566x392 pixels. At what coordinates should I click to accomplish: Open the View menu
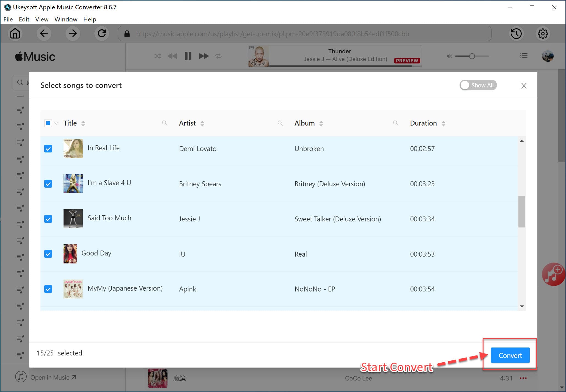tap(41, 19)
